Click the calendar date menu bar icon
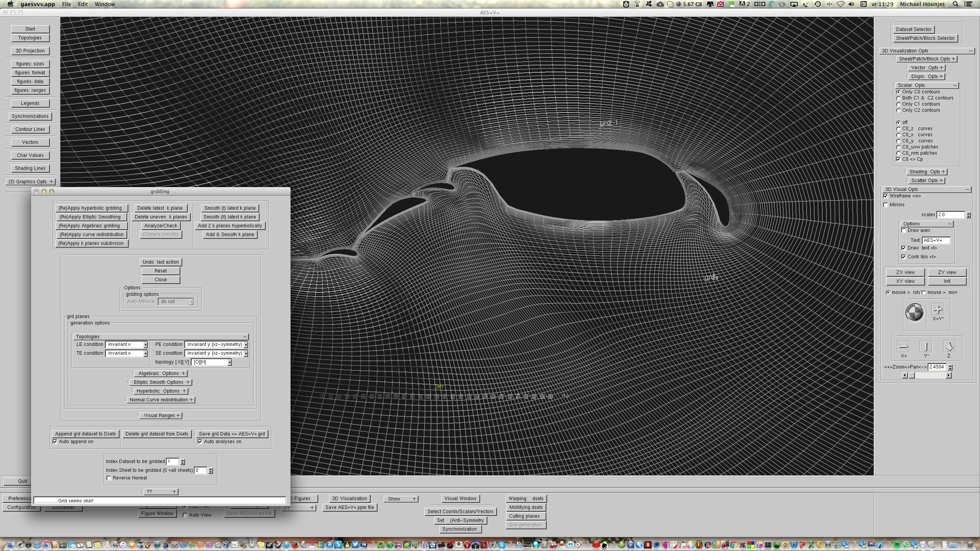This screenshot has height=551, width=980. pyautogui.click(x=863, y=4)
